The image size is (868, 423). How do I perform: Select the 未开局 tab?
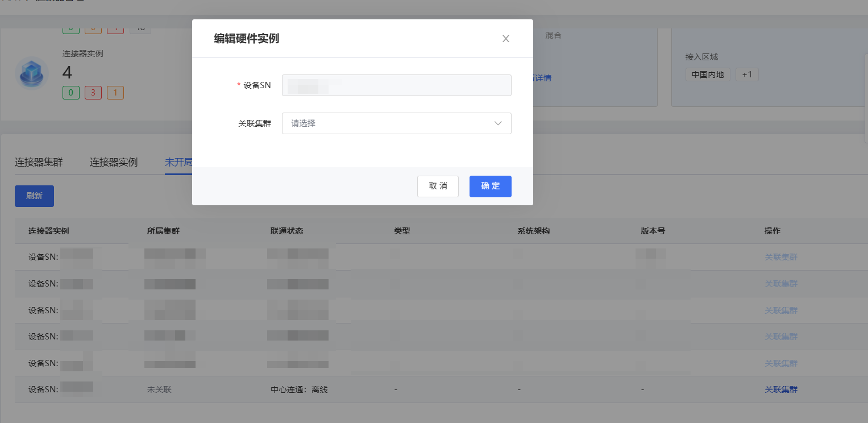click(x=178, y=162)
